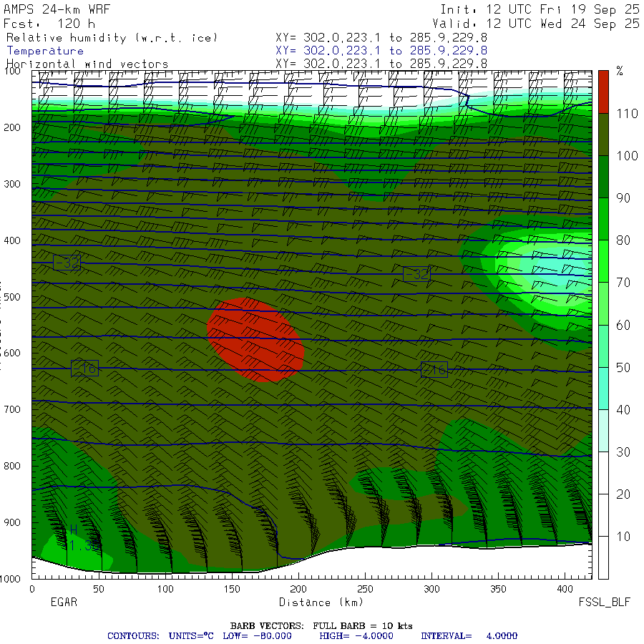This screenshot has width=644, height=644.
Task: Pick the mint colorbar segment between 50 and 60
Action: coord(603,346)
